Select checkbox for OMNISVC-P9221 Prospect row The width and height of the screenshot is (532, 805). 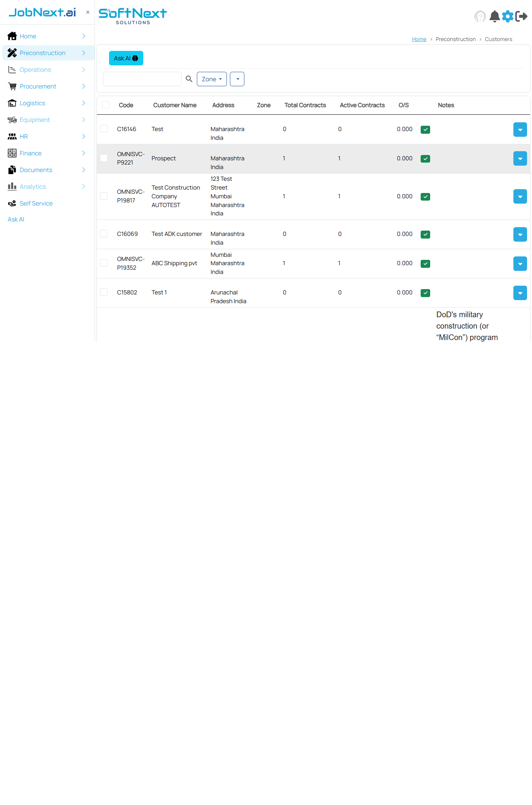(x=104, y=158)
